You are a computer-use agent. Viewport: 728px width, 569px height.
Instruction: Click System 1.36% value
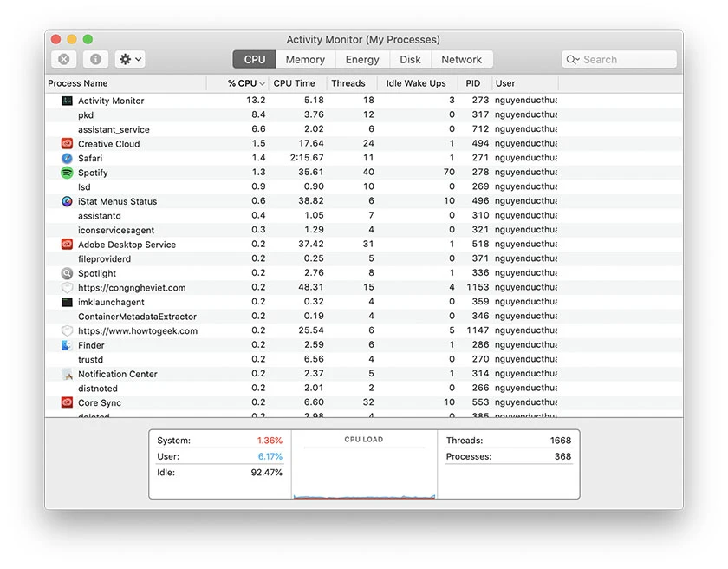(x=270, y=441)
